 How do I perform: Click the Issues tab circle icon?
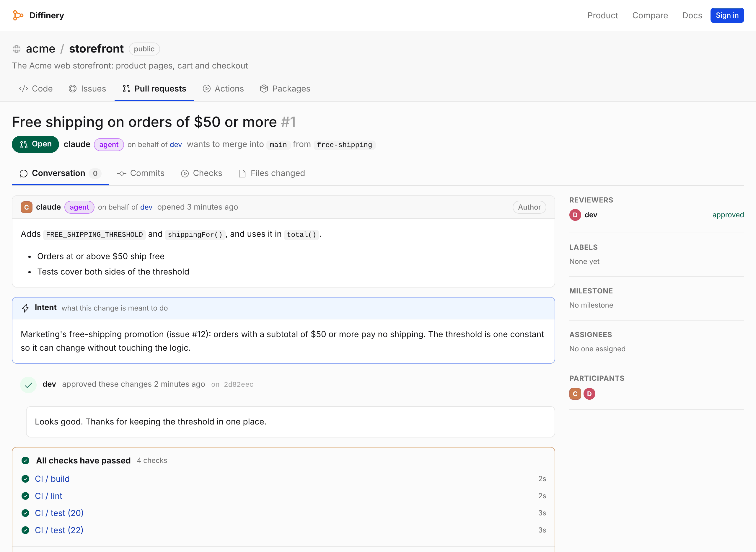tap(73, 89)
